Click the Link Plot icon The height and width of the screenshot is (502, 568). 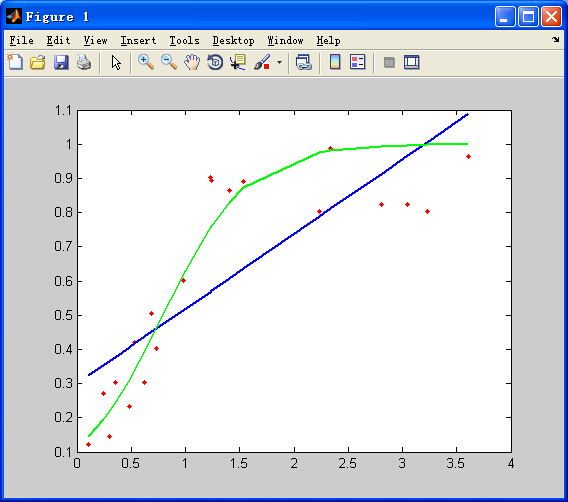[x=304, y=62]
